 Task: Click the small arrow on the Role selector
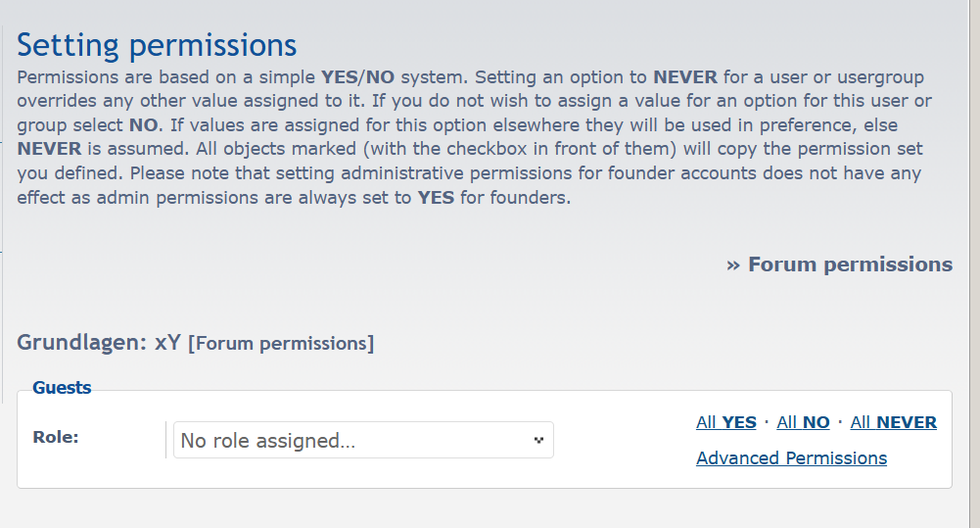point(538,441)
